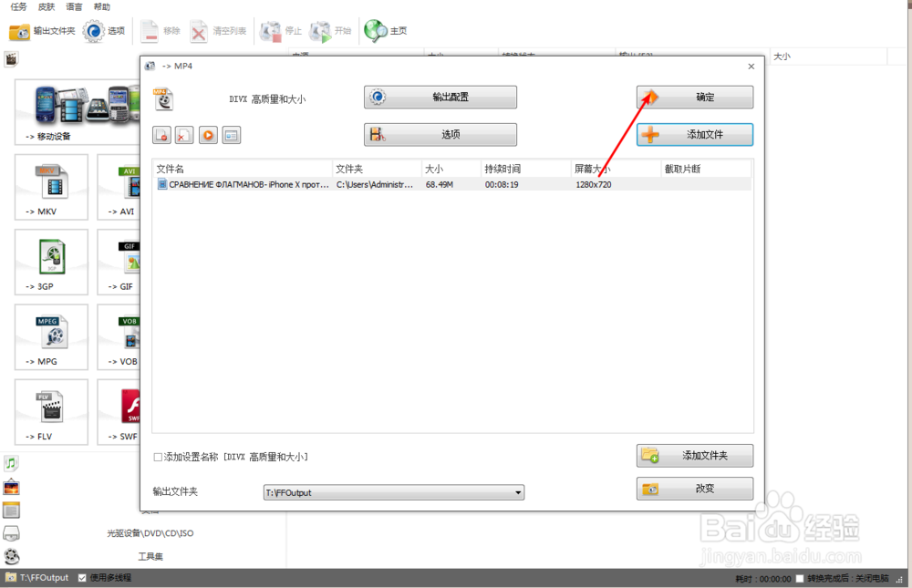Click the play file icon in dialog
The width and height of the screenshot is (912, 588).
pyautogui.click(x=208, y=136)
